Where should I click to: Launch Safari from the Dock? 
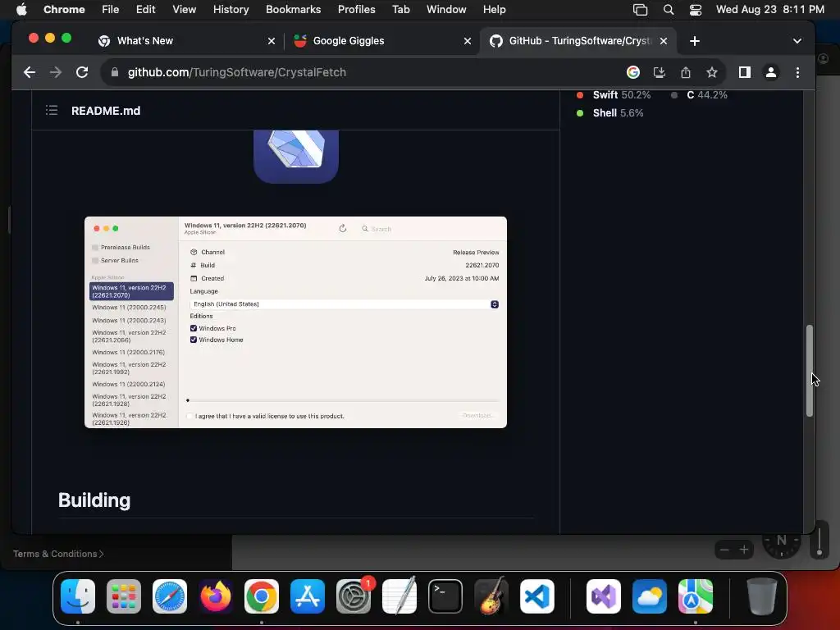[170, 596]
